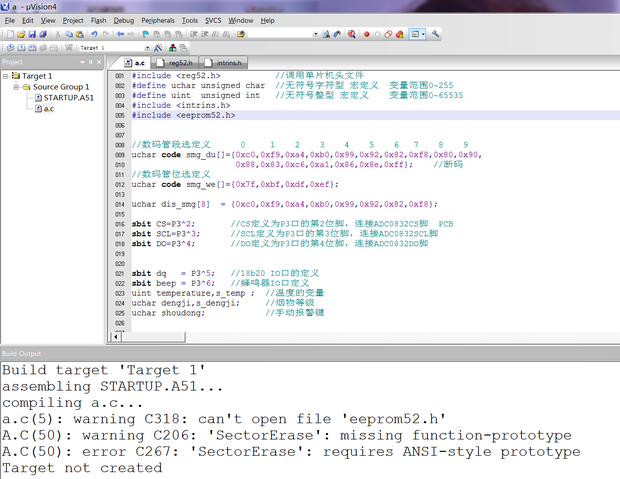Pin the Project panel

click(x=89, y=62)
